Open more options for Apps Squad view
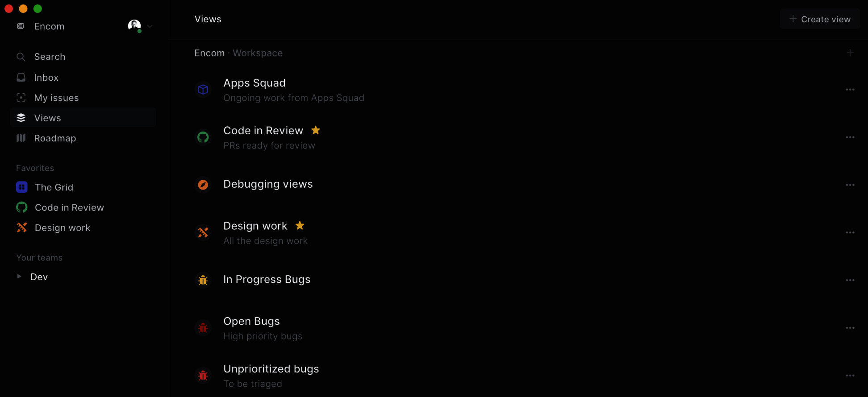868x397 pixels. click(x=850, y=90)
